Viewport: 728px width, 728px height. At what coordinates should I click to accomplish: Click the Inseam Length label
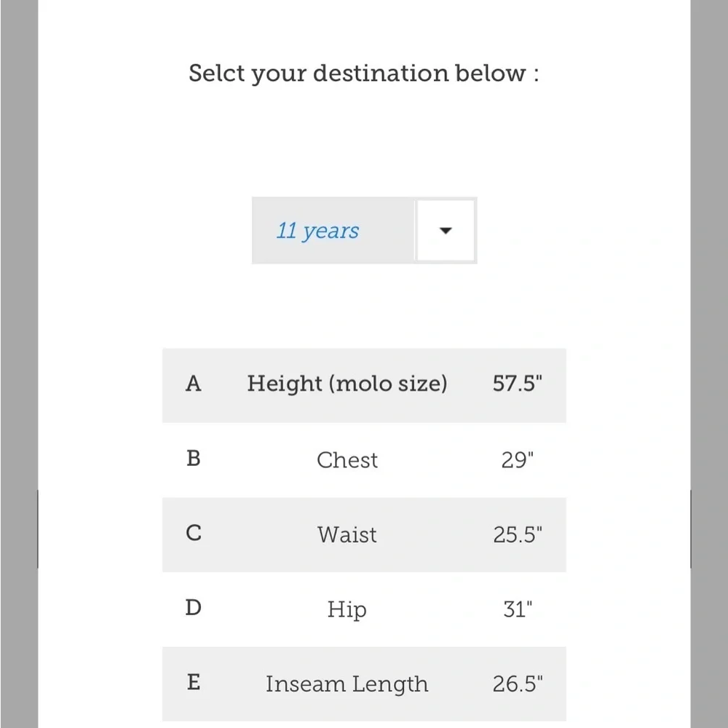click(347, 685)
